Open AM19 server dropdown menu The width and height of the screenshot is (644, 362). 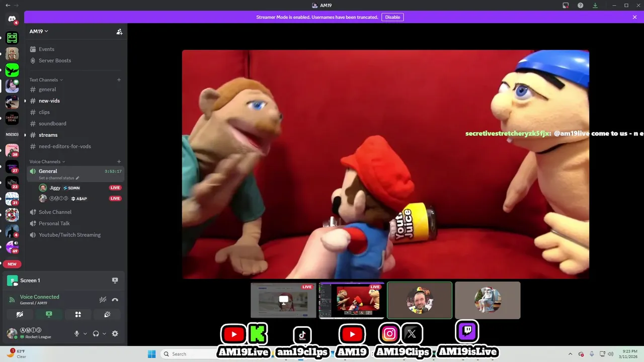point(39,31)
